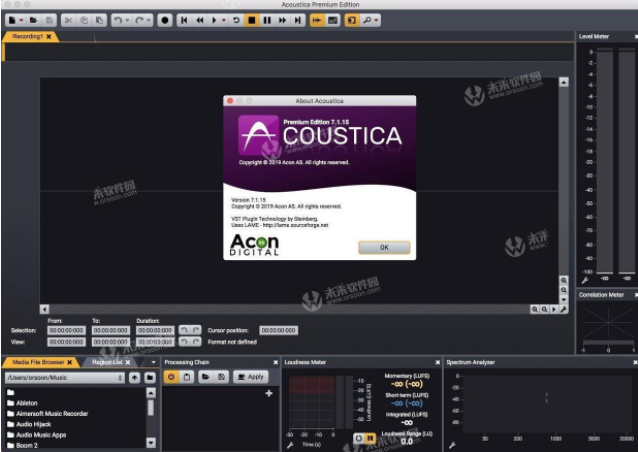Open the undo history dropdown arrow
This screenshot has width=638, height=452.
coord(127,20)
